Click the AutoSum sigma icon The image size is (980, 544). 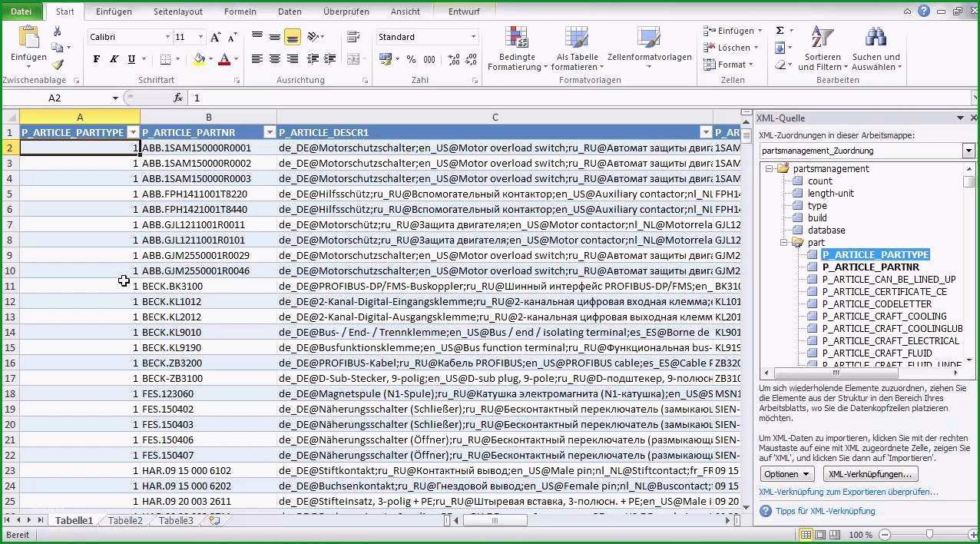click(780, 31)
